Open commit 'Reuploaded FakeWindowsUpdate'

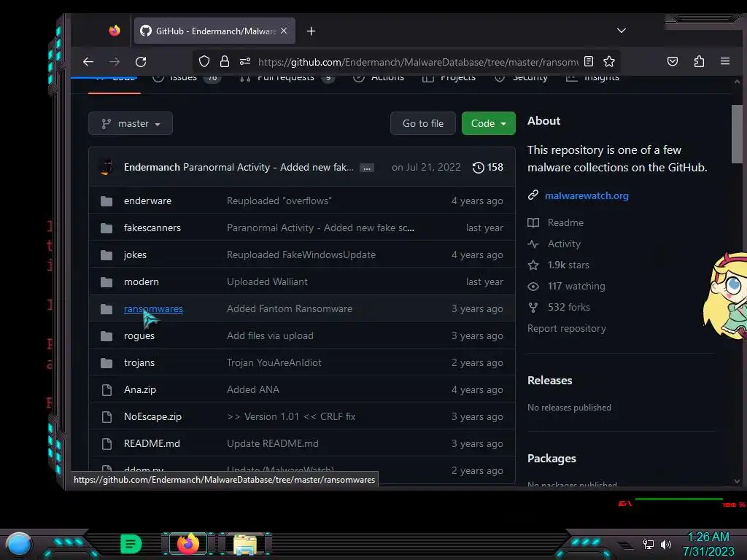coord(301,254)
